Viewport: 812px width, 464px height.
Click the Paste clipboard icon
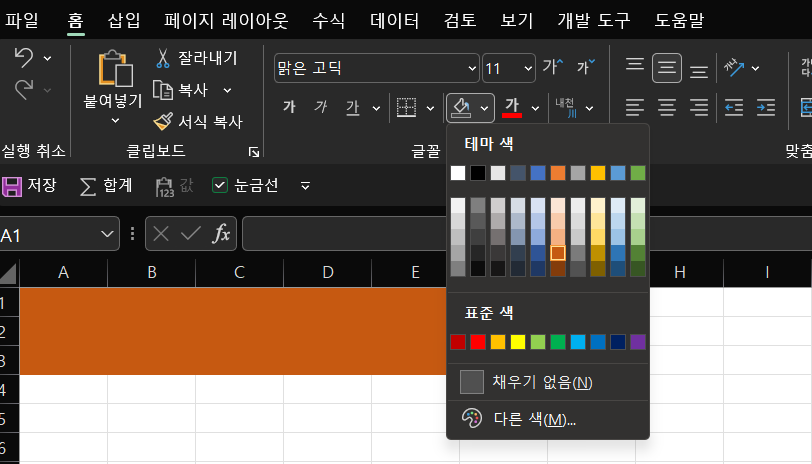pos(115,68)
